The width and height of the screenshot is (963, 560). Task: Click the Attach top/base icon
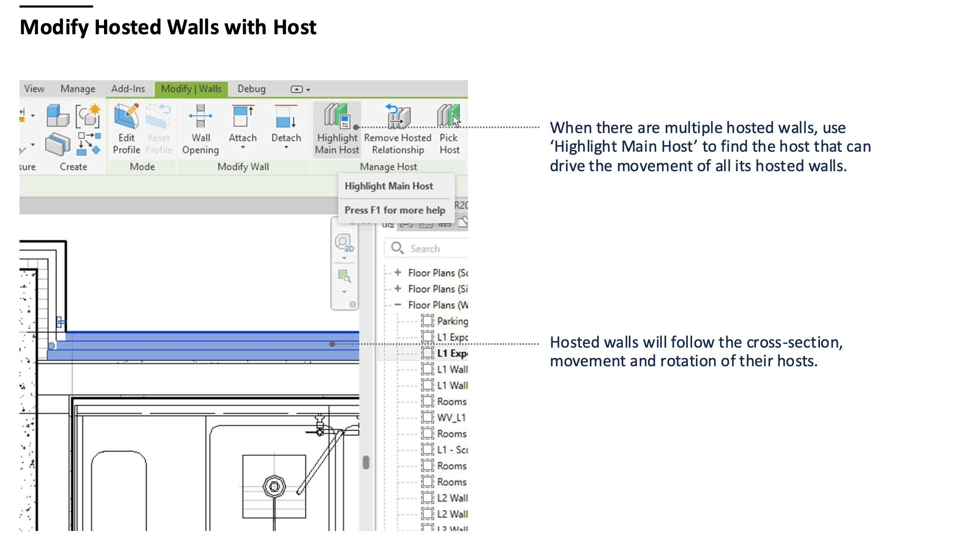point(243,116)
